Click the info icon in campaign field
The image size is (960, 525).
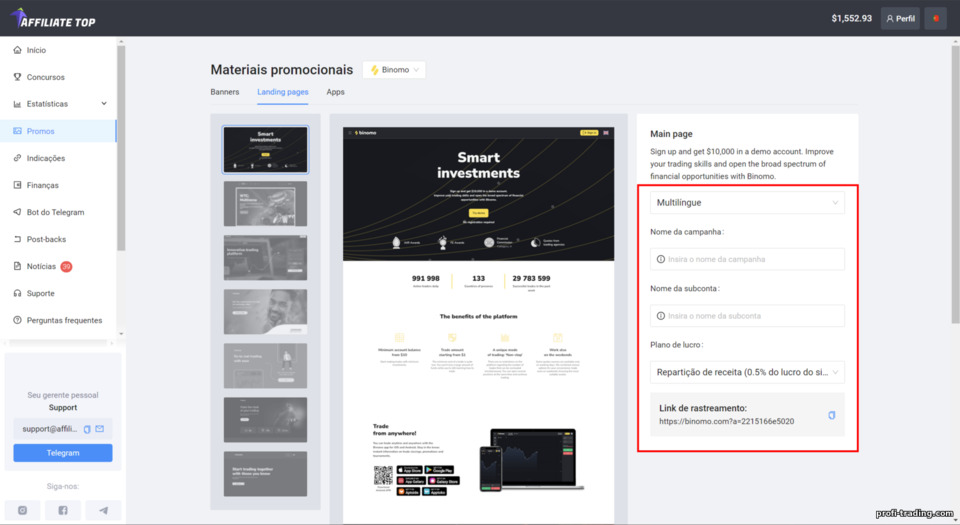pyautogui.click(x=661, y=259)
